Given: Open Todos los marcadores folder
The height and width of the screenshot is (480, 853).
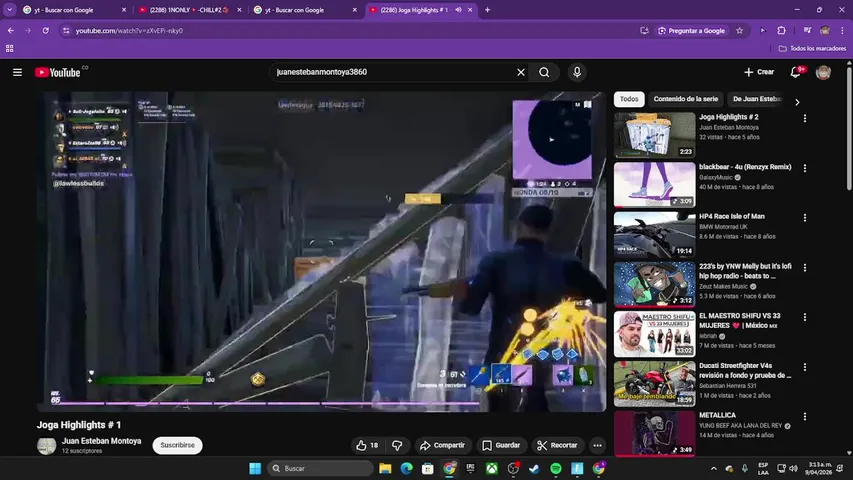Looking at the screenshot, I should point(812,48).
